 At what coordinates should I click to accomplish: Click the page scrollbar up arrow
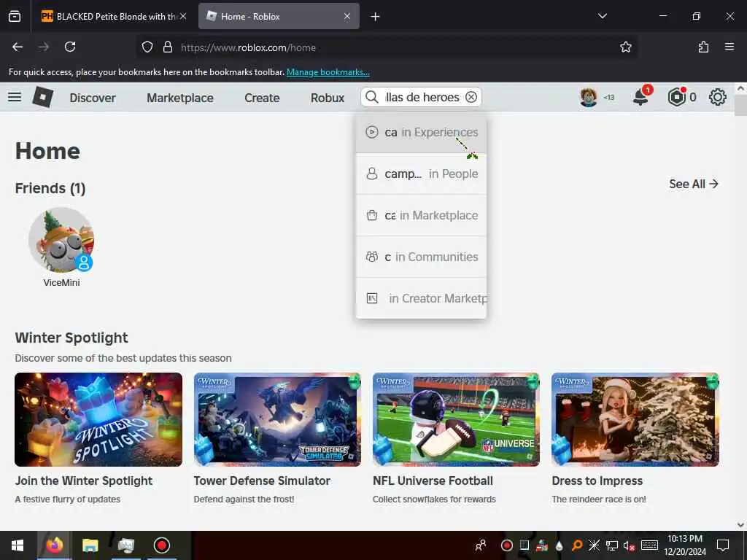[x=740, y=88]
